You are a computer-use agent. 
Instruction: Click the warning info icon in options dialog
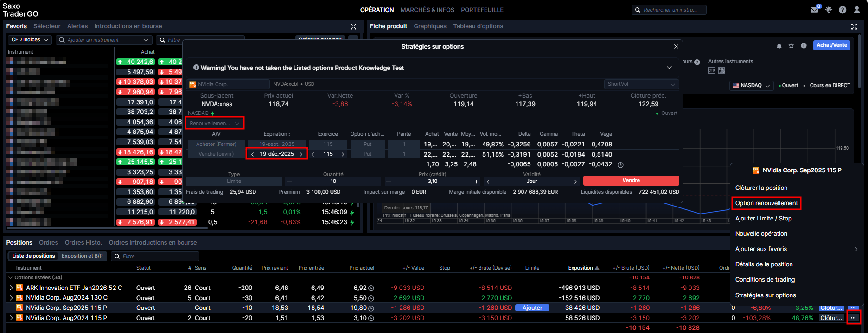pos(196,68)
